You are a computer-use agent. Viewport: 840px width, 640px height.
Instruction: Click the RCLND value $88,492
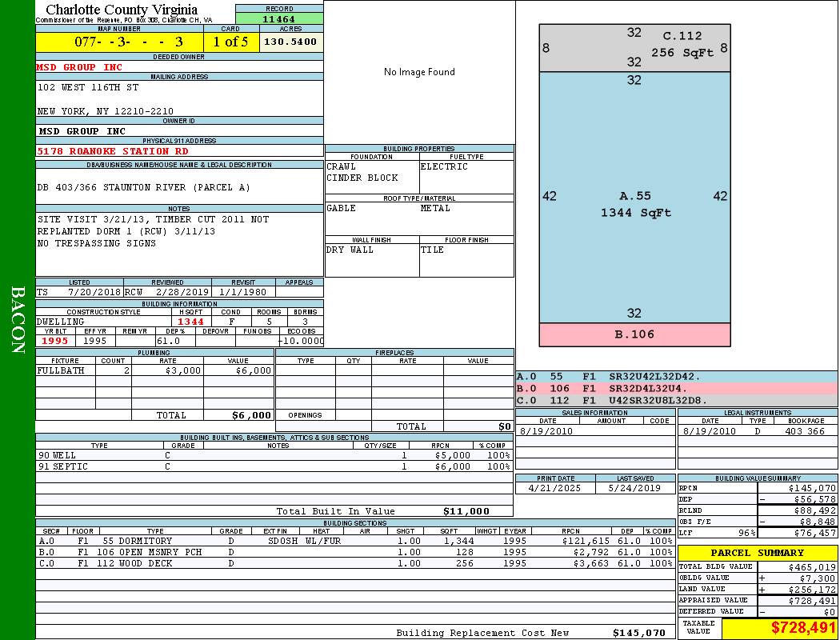click(815, 511)
